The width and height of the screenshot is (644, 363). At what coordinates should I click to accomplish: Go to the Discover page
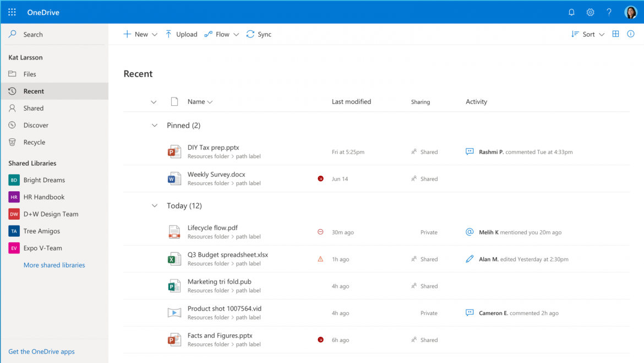coord(35,125)
